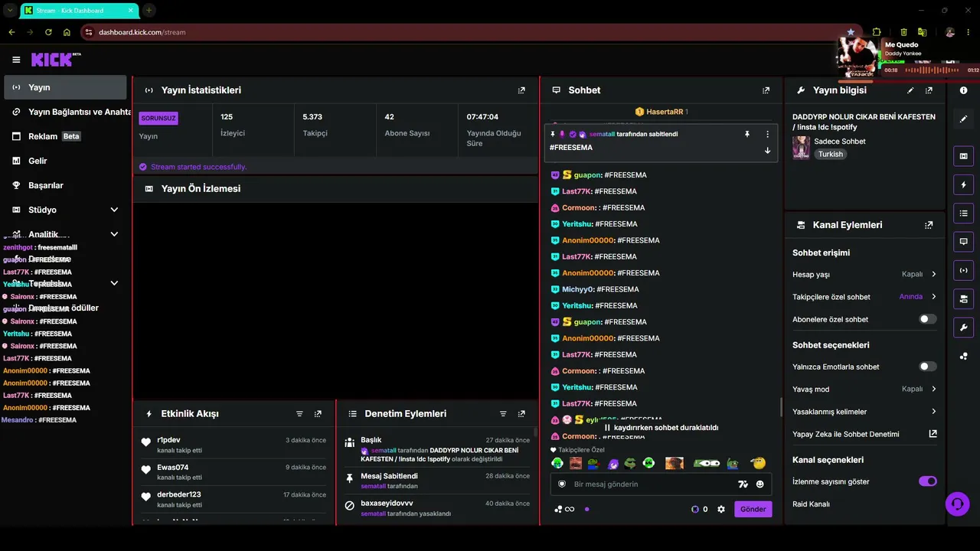Viewport: 980px width, 551px height.
Task: Go to Reklam in sidebar
Action: pos(65,136)
